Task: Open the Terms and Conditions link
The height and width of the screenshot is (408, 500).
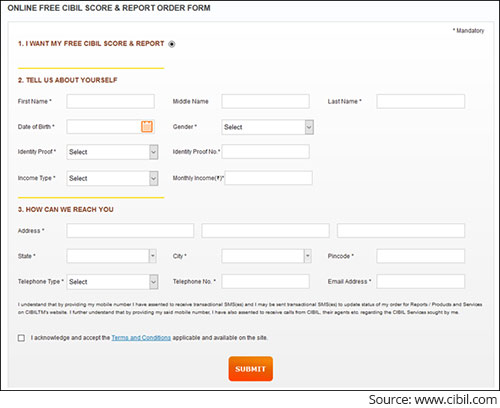Action: coord(141,338)
